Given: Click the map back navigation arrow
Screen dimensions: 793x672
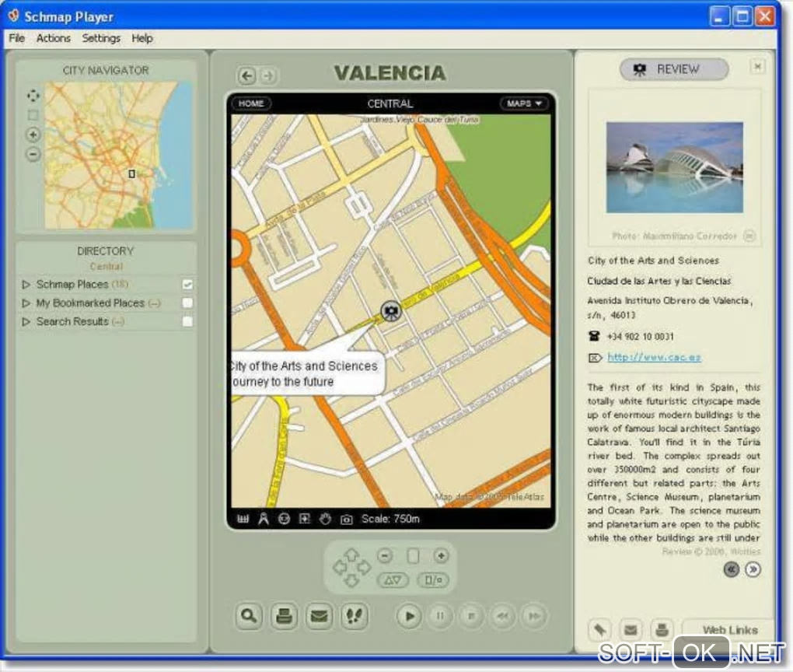Looking at the screenshot, I should (x=246, y=76).
